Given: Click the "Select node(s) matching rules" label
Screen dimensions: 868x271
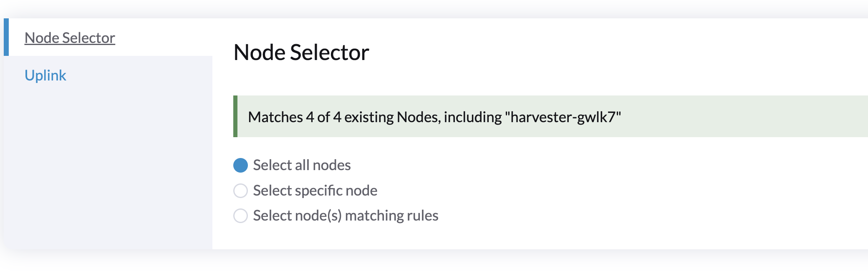Looking at the screenshot, I should pos(346,216).
